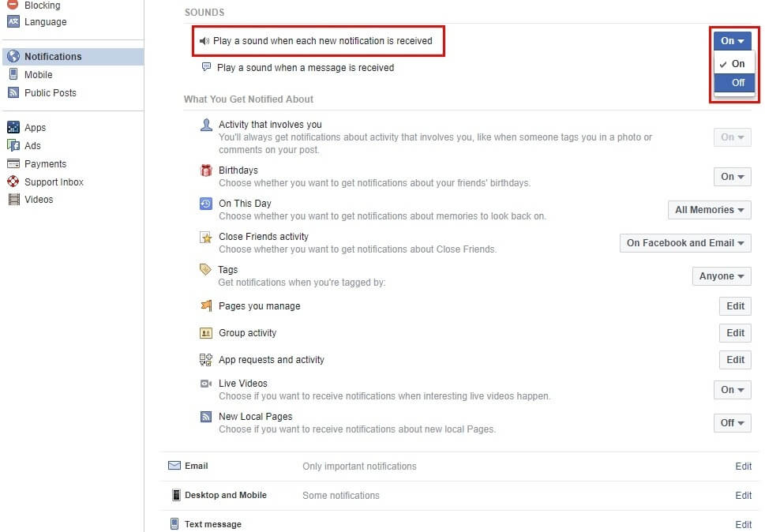Click 'Play a sound when a message is received'
Screen dimensions: 765x532
[306, 68]
